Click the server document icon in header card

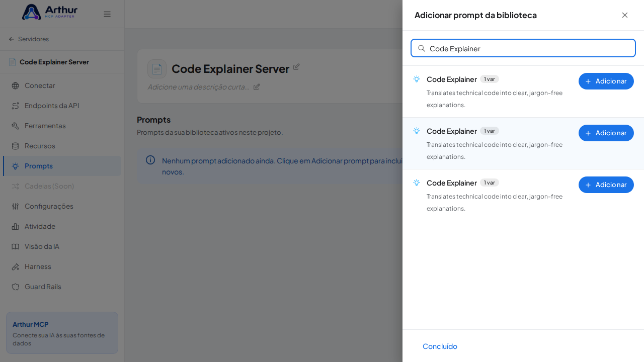157,69
